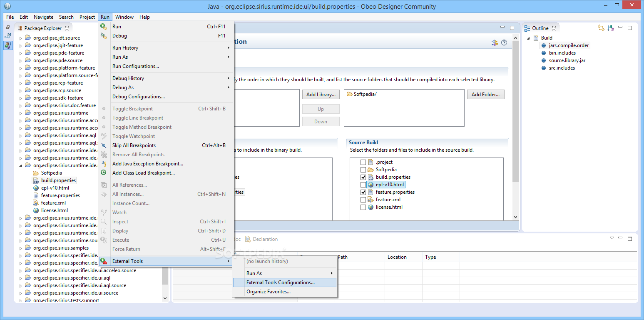
Task: Uncheck the build.properties checkbox
Action: click(363, 177)
